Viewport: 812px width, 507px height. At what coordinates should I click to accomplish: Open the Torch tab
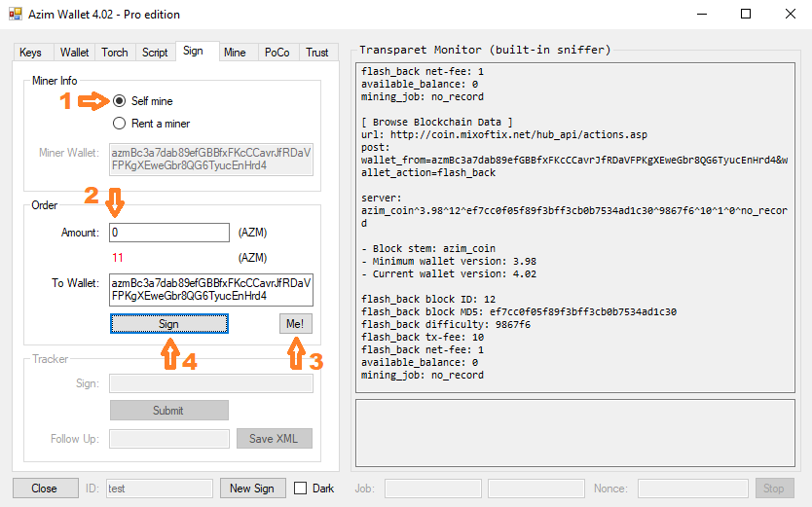[115, 53]
